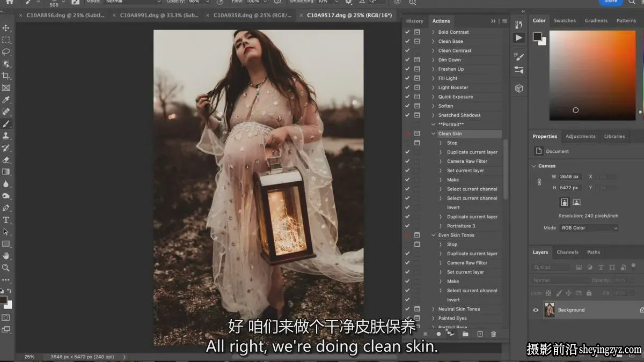Expand the Portraiture 3 step
The height and width of the screenshot is (362, 644).
point(441,226)
